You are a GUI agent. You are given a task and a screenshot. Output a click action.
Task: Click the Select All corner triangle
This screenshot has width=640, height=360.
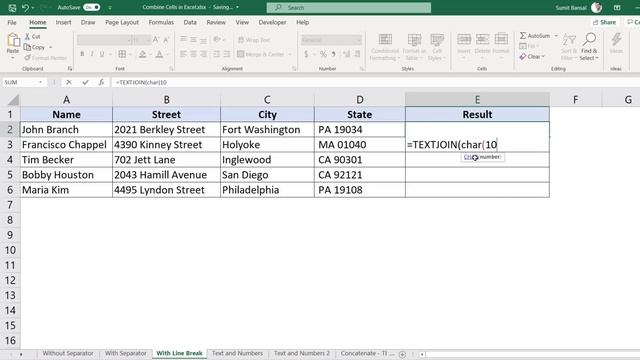click(x=13, y=100)
